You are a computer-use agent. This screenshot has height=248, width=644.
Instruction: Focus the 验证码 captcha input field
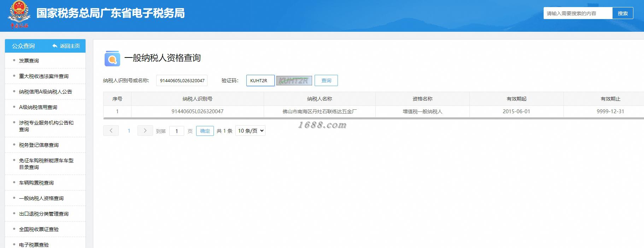tap(260, 80)
